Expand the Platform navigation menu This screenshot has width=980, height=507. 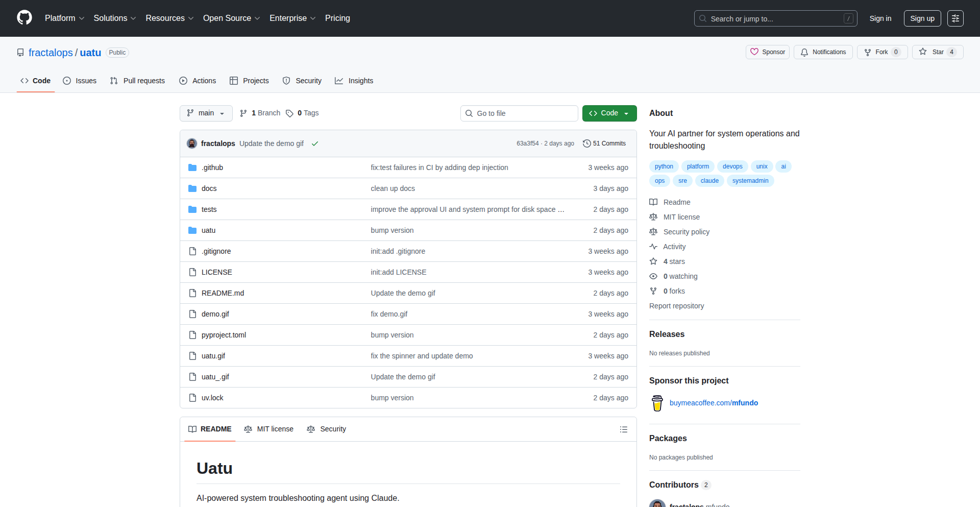(x=64, y=18)
